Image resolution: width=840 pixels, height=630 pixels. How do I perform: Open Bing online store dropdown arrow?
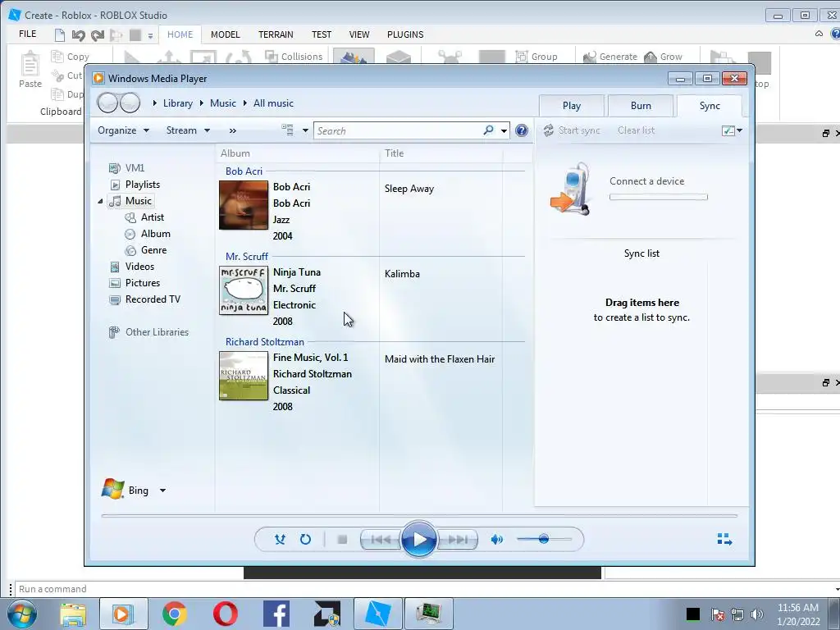click(x=162, y=491)
